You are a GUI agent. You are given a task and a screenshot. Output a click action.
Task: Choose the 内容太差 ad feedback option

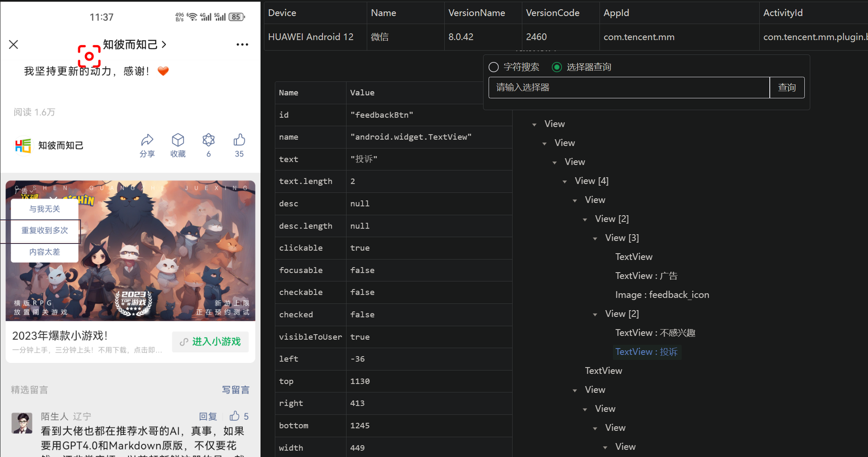tap(44, 251)
